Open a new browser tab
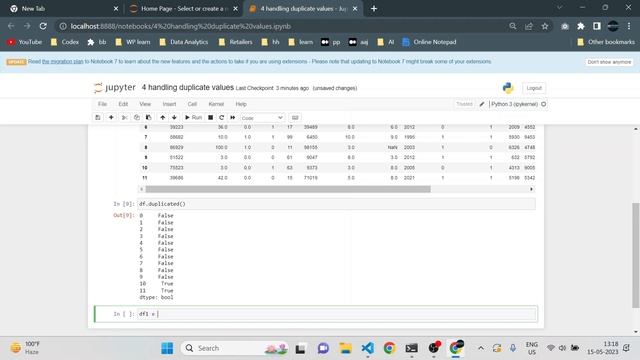The height and width of the screenshot is (360, 640). 374,9
